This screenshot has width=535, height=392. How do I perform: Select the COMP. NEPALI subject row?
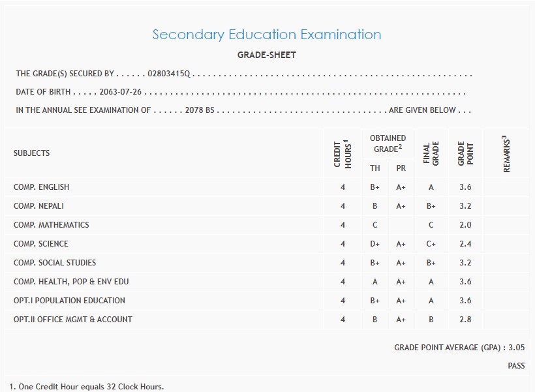[38, 206]
